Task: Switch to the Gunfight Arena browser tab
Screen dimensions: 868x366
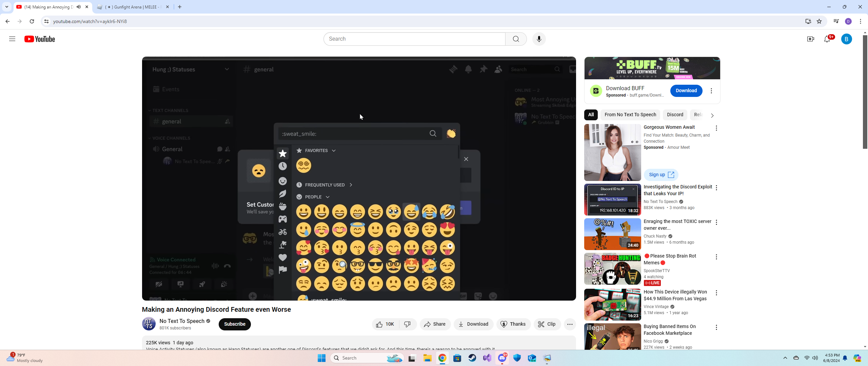Action: click(133, 7)
